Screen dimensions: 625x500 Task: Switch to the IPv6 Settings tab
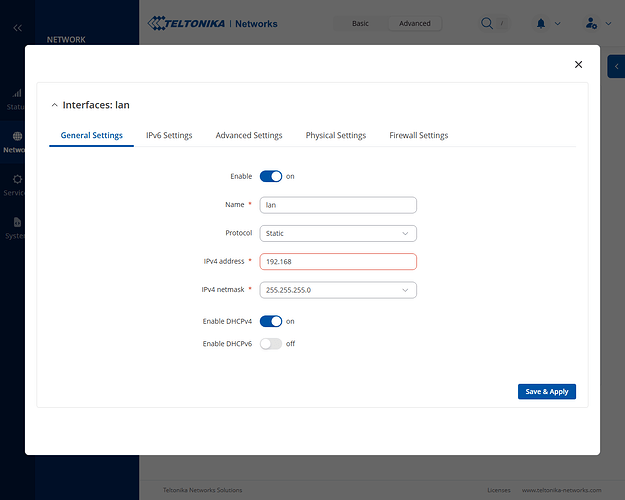pos(169,136)
